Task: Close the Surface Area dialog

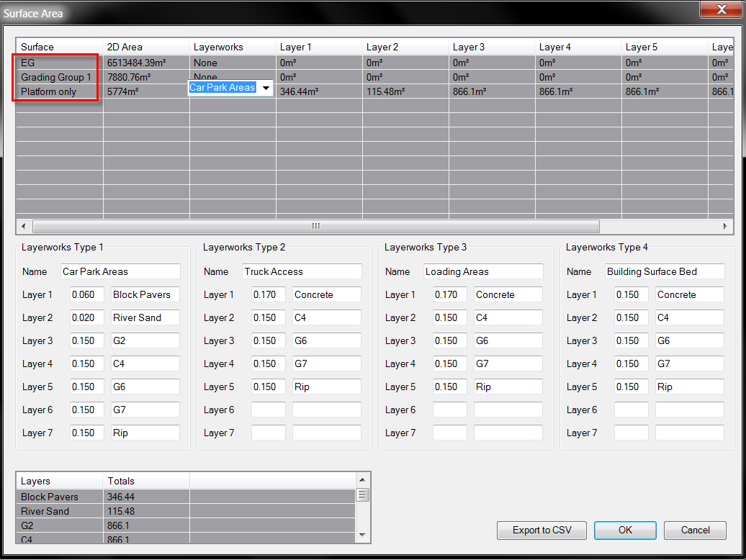Action: click(x=722, y=9)
